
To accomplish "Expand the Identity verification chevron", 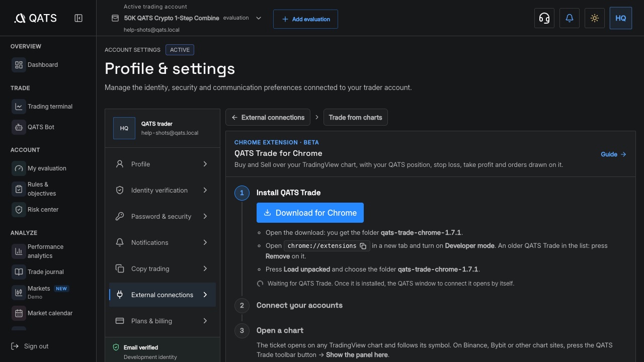I will tap(205, 190).
